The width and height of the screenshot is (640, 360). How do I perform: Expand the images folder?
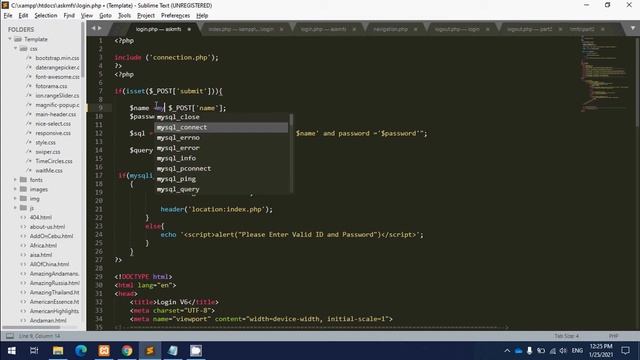(16, 189)
